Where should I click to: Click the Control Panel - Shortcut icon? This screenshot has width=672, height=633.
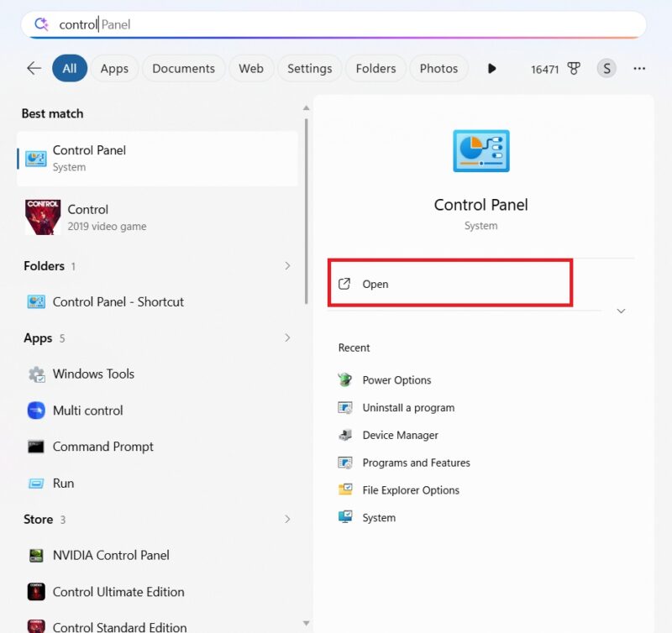point(36,301)
